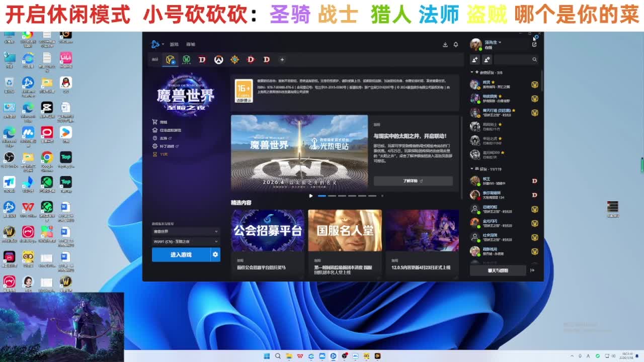Open the downloads arrow icon
The width and height of the screenshot is (644, 362).
(445, 45)
